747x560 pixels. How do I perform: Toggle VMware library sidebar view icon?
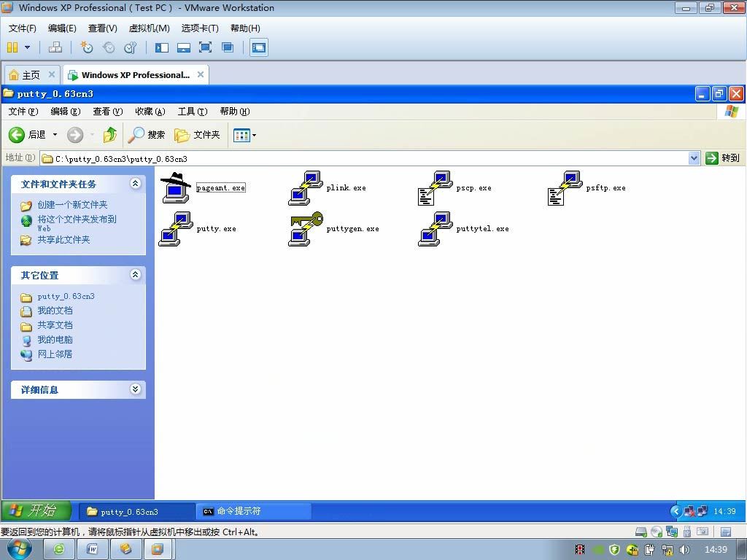click(162, 47)
